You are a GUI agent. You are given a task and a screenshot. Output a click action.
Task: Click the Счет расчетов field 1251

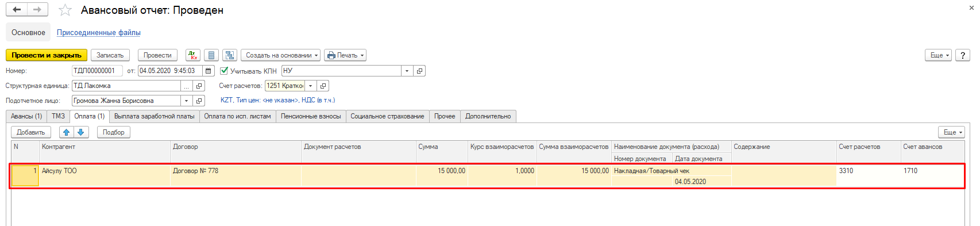pyautogui.click(x=285, y=86)
